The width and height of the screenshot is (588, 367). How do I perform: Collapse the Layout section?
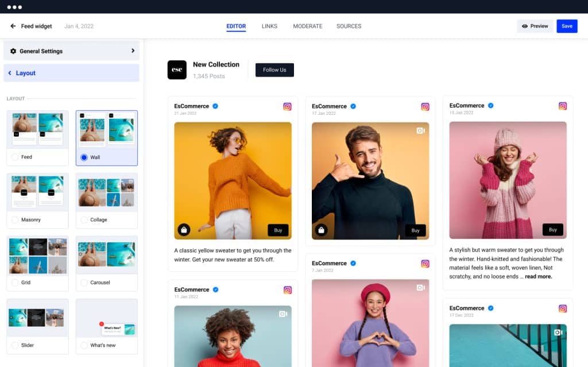pos(71,72)
